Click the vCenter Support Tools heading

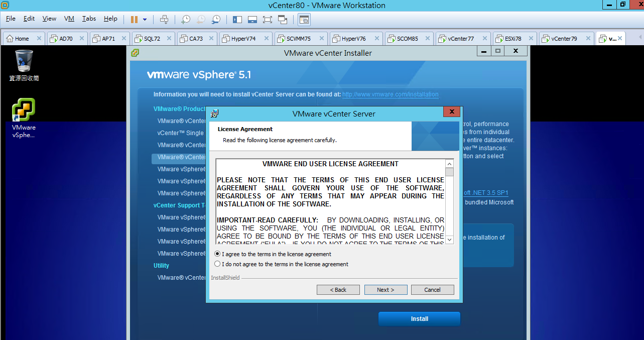click(x=180, y=205)
